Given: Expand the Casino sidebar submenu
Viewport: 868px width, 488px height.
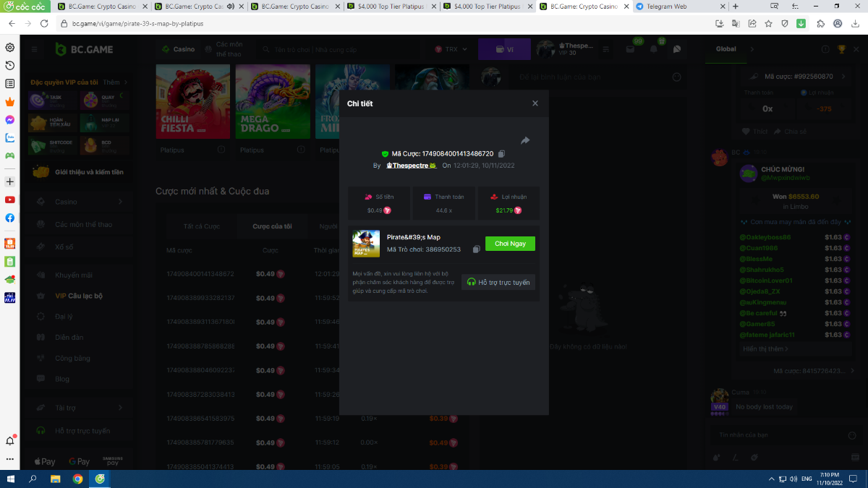Looking at the screenshot, I should click(120, 202).
